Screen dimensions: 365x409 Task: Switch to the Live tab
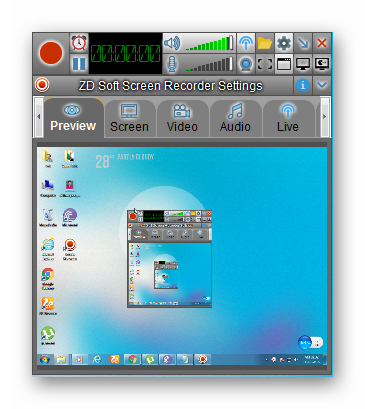(x=288, y=118)
